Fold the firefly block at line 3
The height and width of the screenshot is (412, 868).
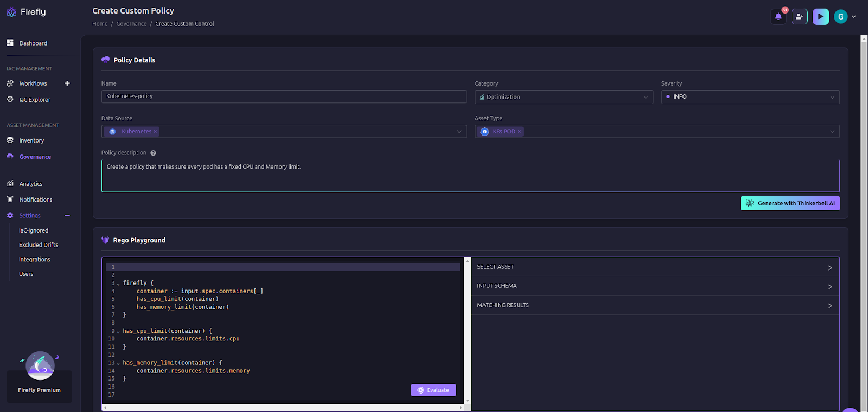tap(118, 284)
